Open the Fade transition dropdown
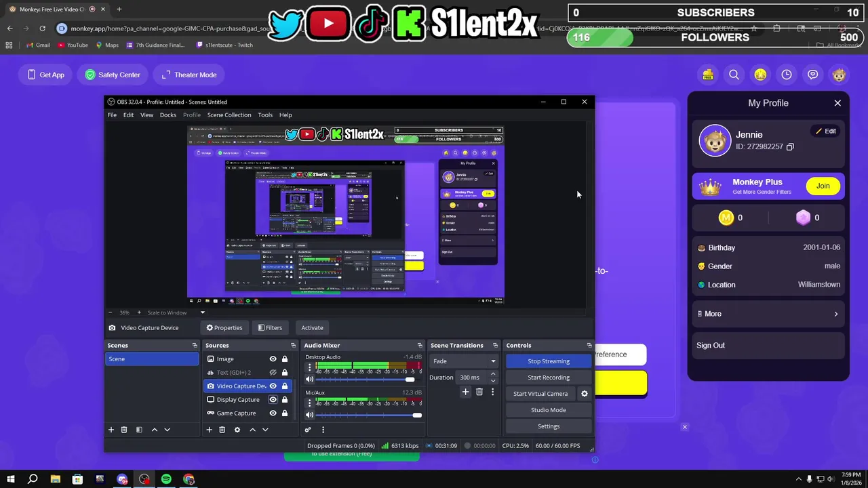Image resolution: width=868 pixels, height=488 pixels. [464, 361]
